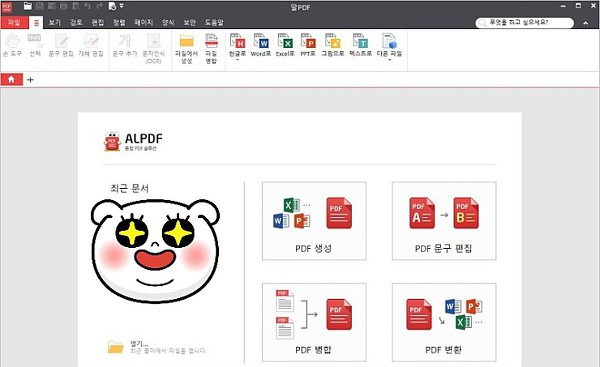Click the PDF 문구 편집 card
Screen dimensions: 600x367
444,221
